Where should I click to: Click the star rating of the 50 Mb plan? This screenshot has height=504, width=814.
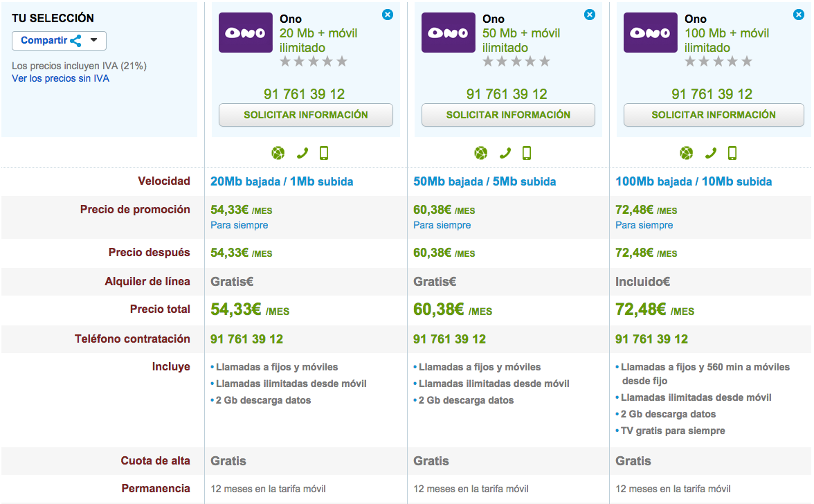[x=516, y=62]
